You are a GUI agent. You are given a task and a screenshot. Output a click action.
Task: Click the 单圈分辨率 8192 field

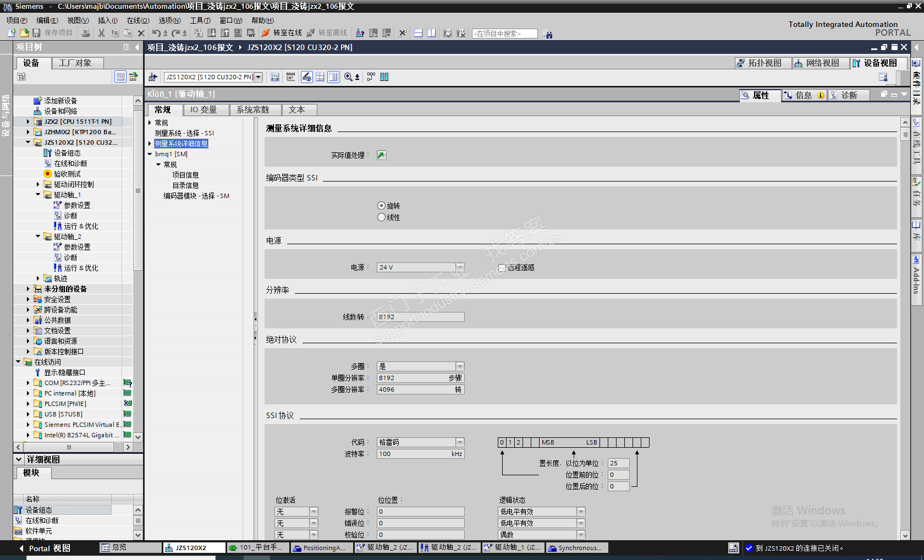(421, 378)
